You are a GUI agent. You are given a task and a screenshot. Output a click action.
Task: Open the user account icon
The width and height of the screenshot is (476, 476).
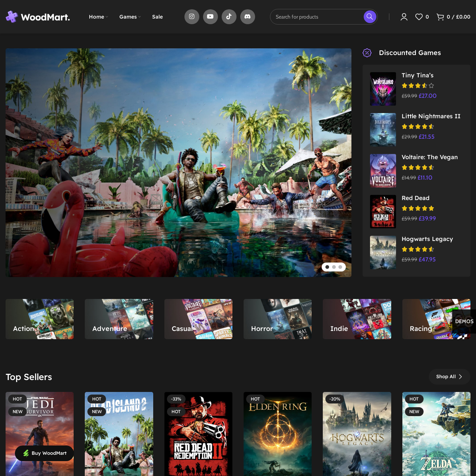[x=404, y=17]
